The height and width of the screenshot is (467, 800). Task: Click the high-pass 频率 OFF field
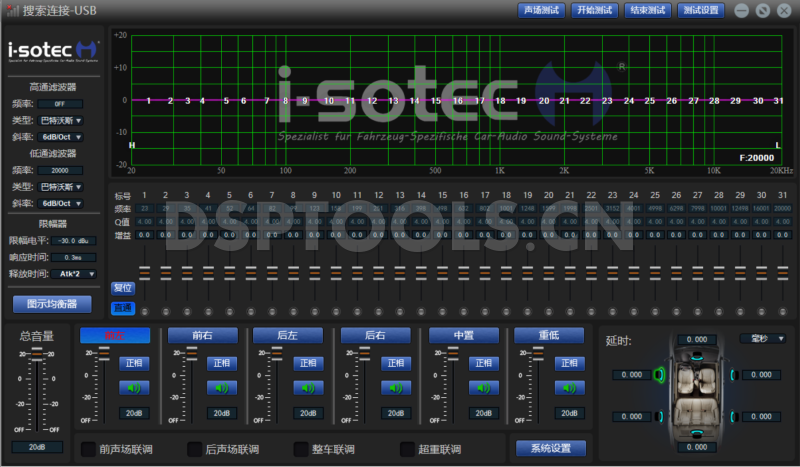60,104
